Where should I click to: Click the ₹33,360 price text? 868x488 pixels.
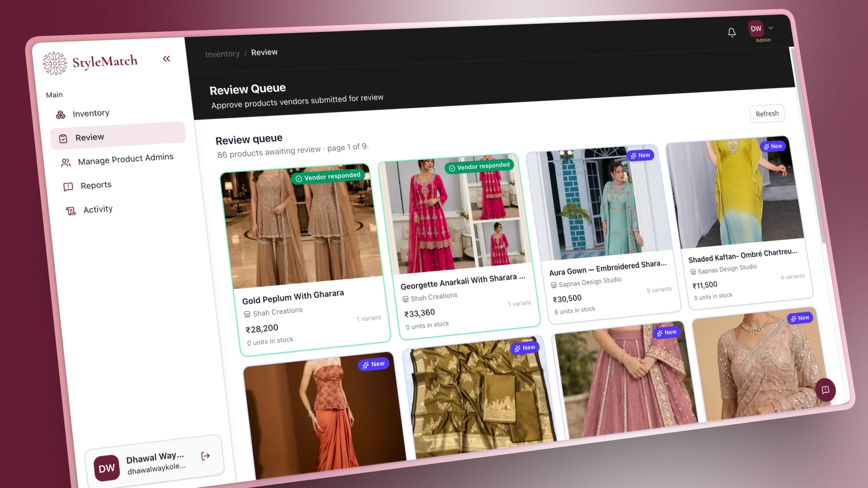(x=419, y=313)
